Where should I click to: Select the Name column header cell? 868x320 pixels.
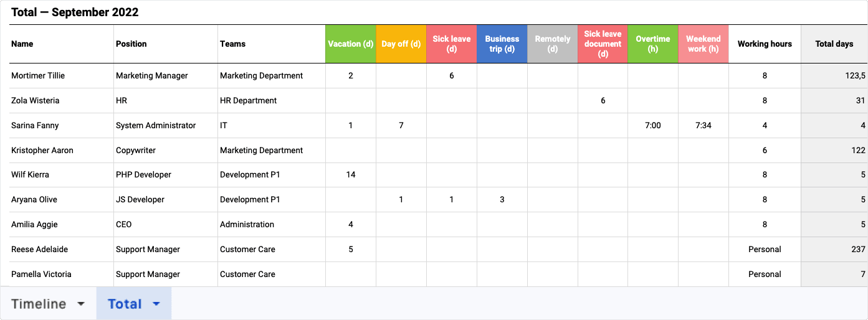pos(22,44)
